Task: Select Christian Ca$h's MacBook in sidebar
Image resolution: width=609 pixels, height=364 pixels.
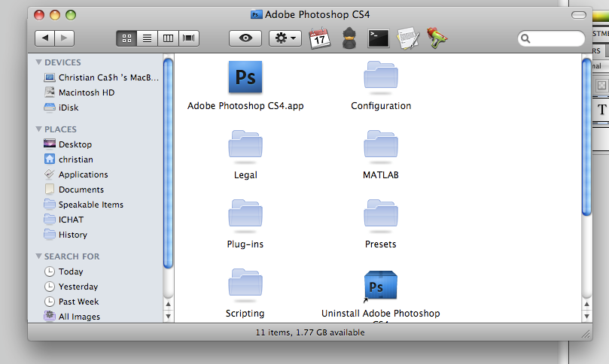Action: 101,77
